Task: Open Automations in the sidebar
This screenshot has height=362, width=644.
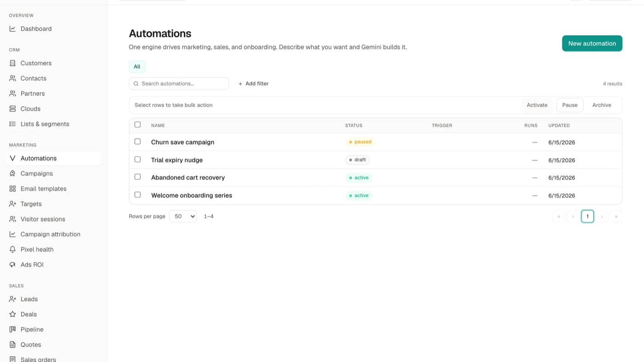Action: pyautogui.click(x=53, y=158)
